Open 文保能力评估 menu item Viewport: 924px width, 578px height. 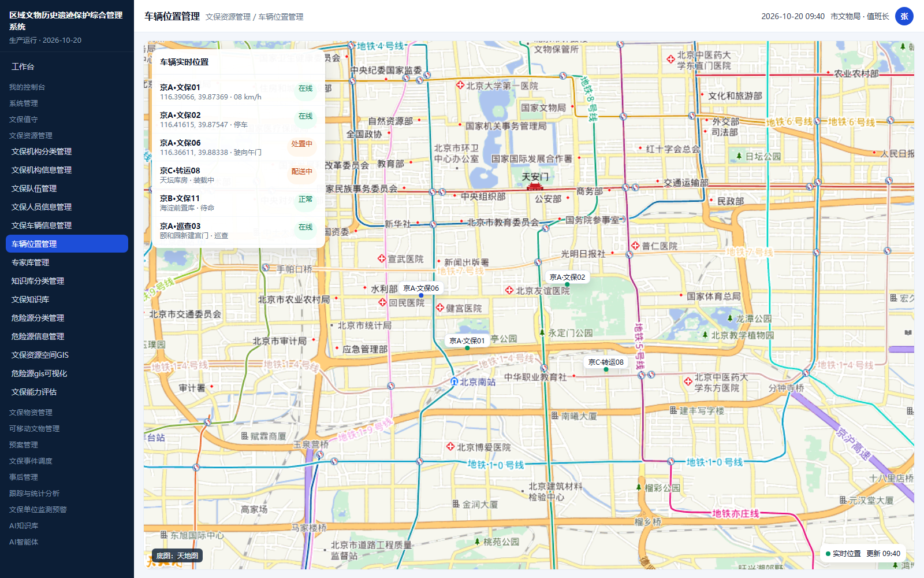67,392
